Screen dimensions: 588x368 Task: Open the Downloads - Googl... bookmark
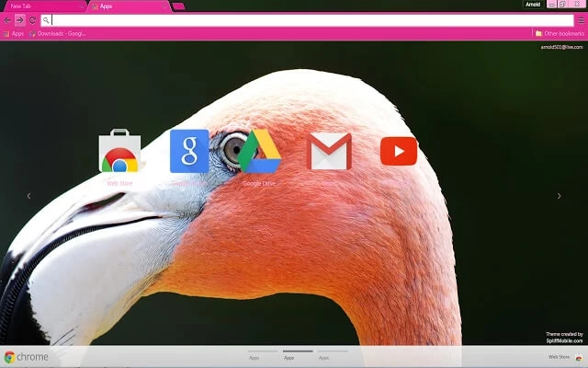pyautogui.click(x=57, y=33)
